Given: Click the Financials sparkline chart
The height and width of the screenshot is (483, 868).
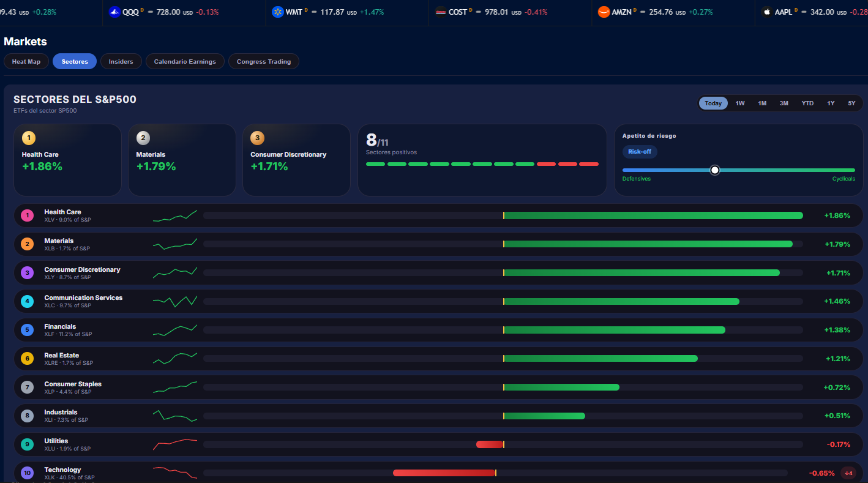Looking at the screenshot, I should (175, 330).
